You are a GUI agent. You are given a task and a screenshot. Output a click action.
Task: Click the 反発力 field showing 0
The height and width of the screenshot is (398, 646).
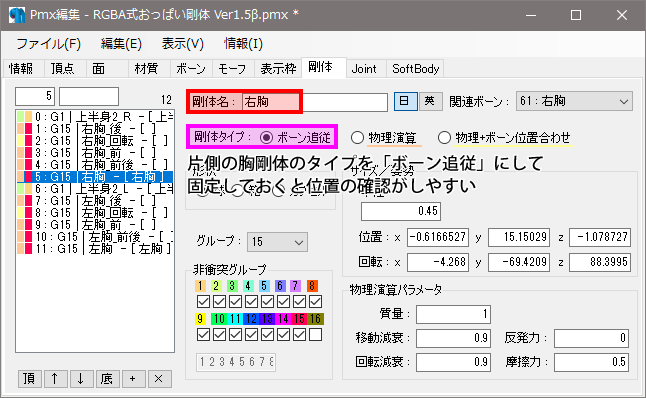click(591, 338)
